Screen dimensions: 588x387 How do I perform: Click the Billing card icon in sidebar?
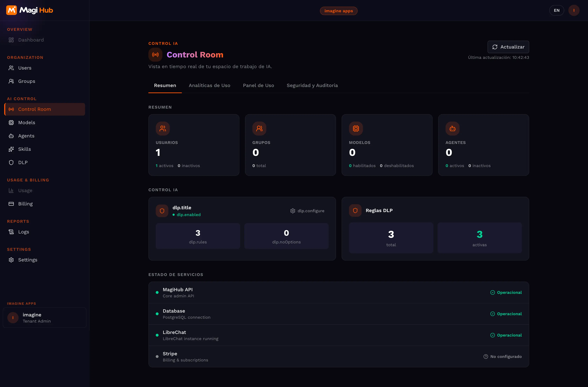click(x=11, y=204)
